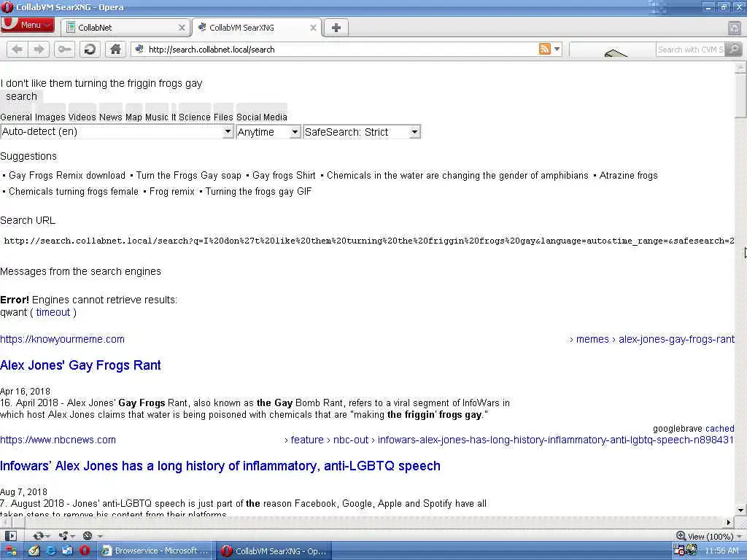Open the Opera Menu button

[27, 25]
